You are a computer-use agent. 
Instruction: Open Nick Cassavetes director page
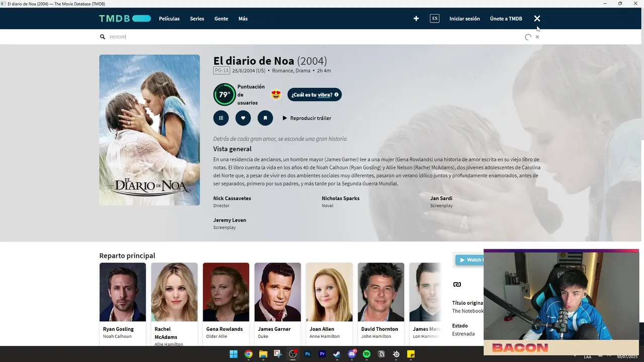tap(232, 198)
